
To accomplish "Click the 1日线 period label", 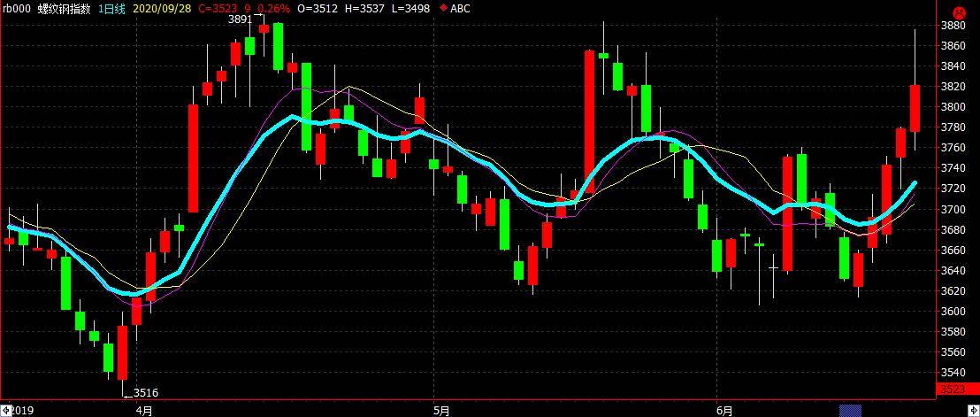I will point(111,8).
